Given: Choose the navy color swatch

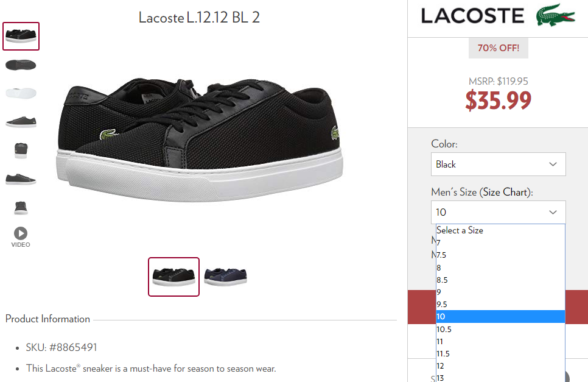Looking at the screenshot, I should point(225,277).
